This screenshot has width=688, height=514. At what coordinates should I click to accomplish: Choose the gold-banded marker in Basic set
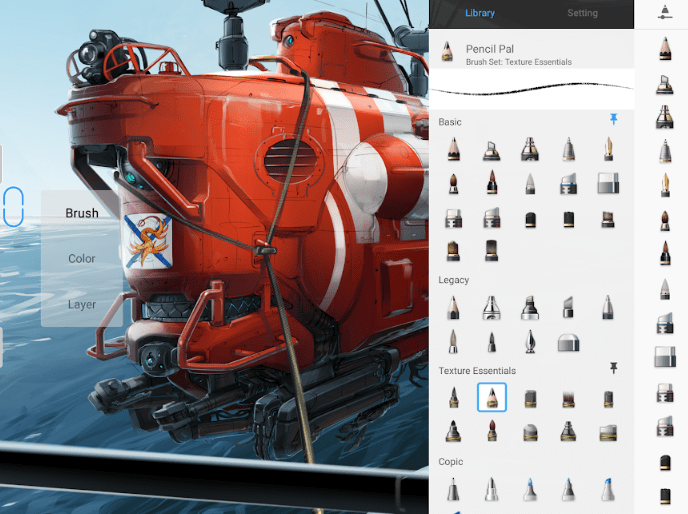click(x=530, y=149)
